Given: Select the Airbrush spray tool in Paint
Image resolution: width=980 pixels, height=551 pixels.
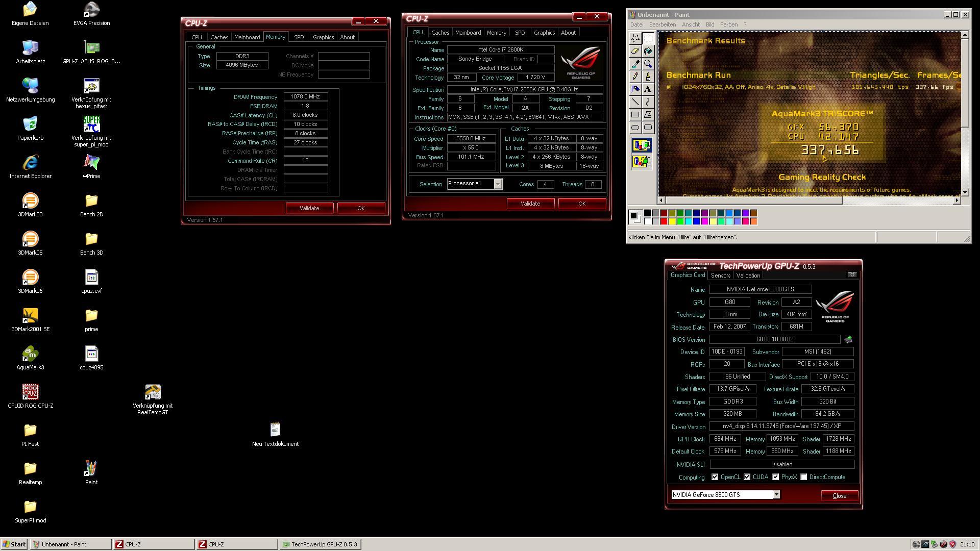Looking at the screenshot, I should pyautogui.click(x=635, y=89).
